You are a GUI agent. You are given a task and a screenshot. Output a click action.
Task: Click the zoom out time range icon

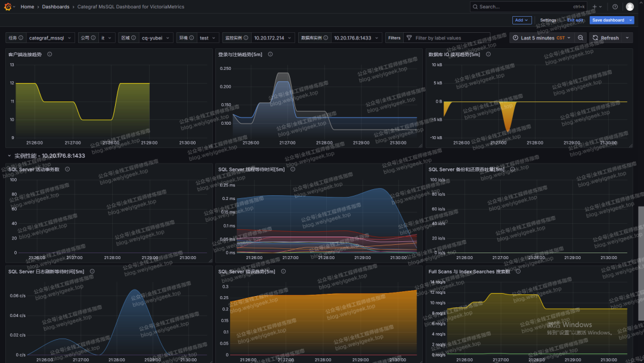[x=580, y=38]
